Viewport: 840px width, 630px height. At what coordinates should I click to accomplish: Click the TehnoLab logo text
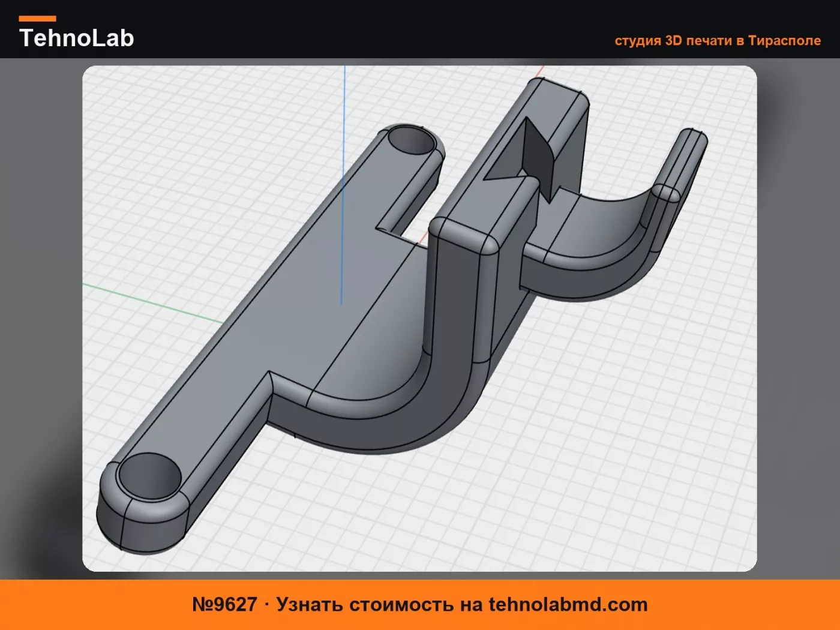click(76, 38)
